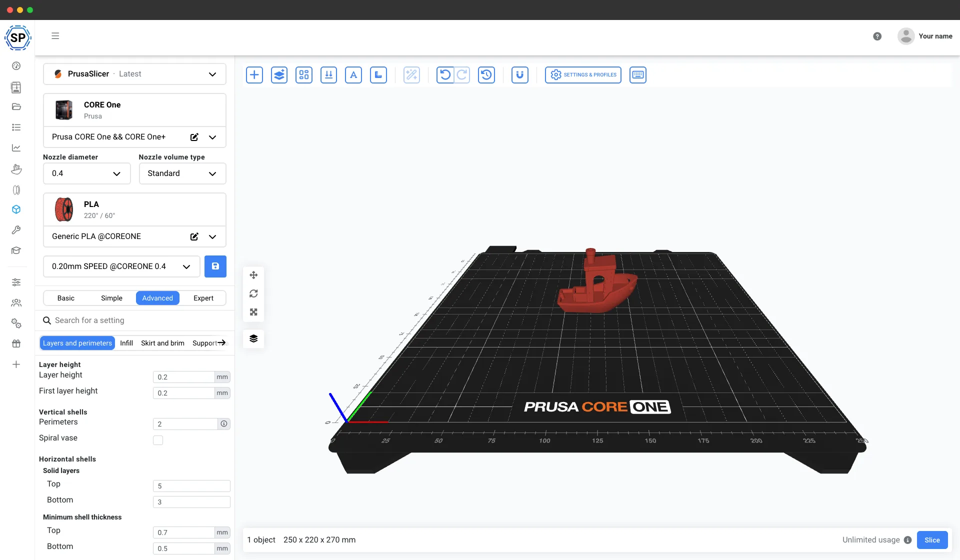Click the text letter A toolbar icon
Viewport: 960px width, 560px height.
click(x=353, y=75)
